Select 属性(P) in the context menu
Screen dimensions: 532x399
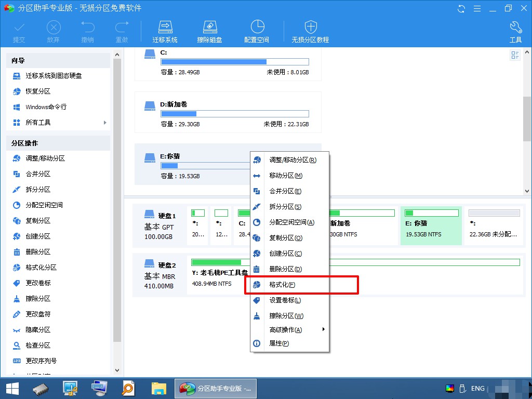[x=289, y=344]
